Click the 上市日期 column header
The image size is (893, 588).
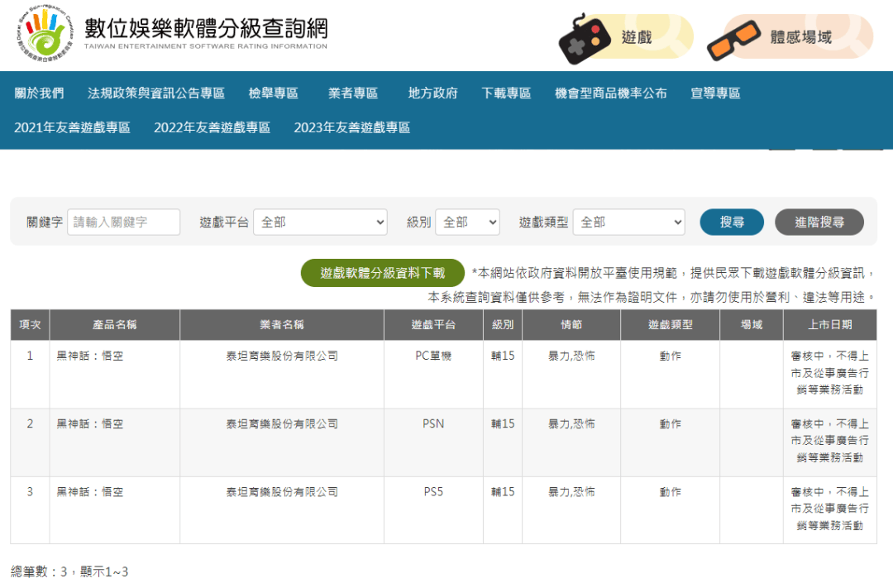830,325
